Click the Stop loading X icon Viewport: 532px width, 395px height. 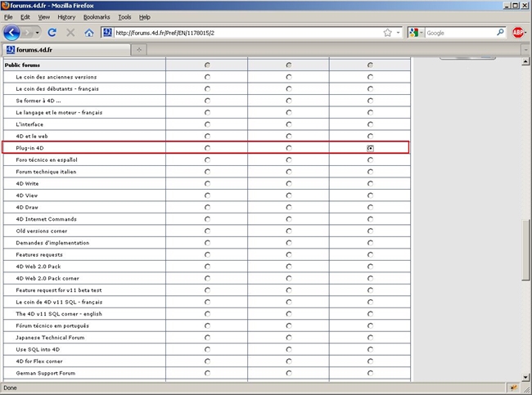(x=70, y=33)
